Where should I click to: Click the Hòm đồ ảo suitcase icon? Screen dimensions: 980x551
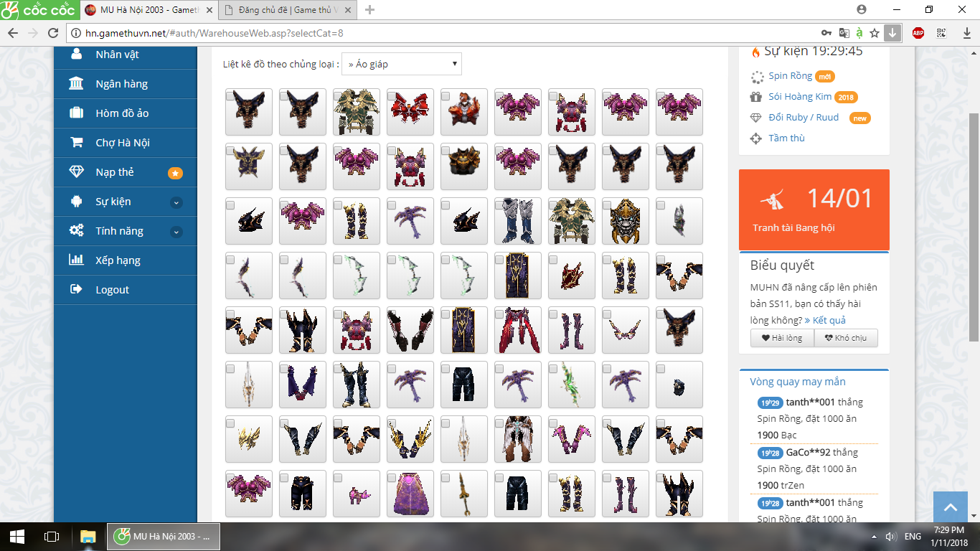(76, 113)
